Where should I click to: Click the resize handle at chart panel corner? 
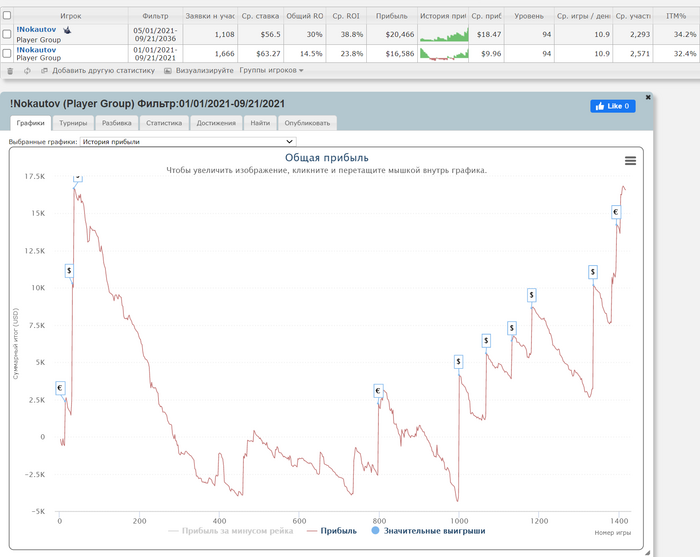(647, 553)
